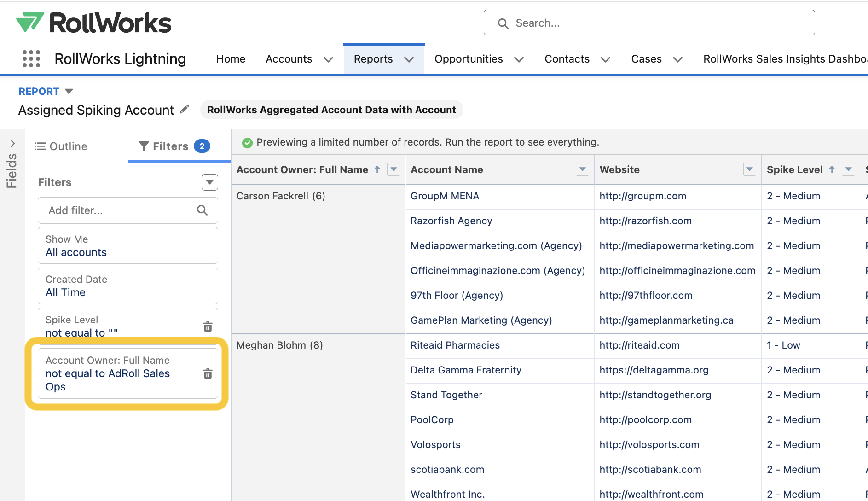Screen dimensions: 868x501
Task: Open the Accounts tab
Action: click(289, 59)
